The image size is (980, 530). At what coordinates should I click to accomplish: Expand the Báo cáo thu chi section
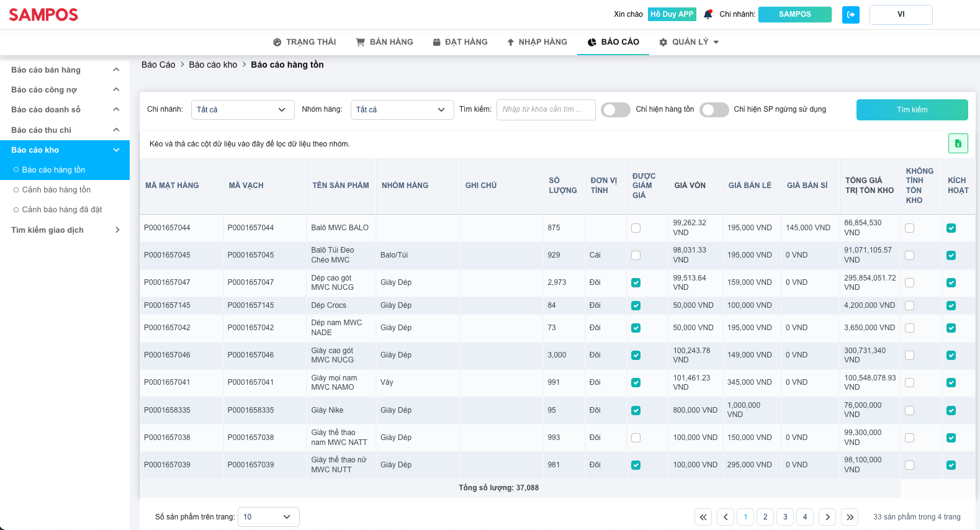65,130
